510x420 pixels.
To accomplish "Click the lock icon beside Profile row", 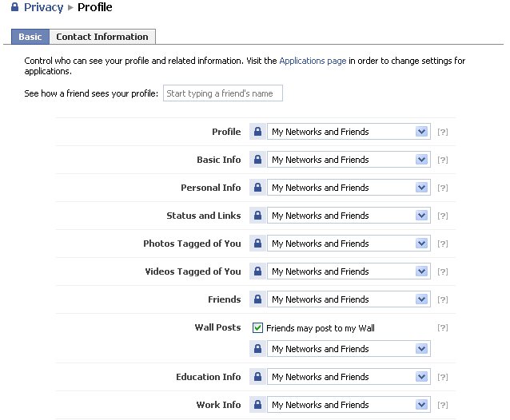I will pyautogui.click(x=257, y=132).
